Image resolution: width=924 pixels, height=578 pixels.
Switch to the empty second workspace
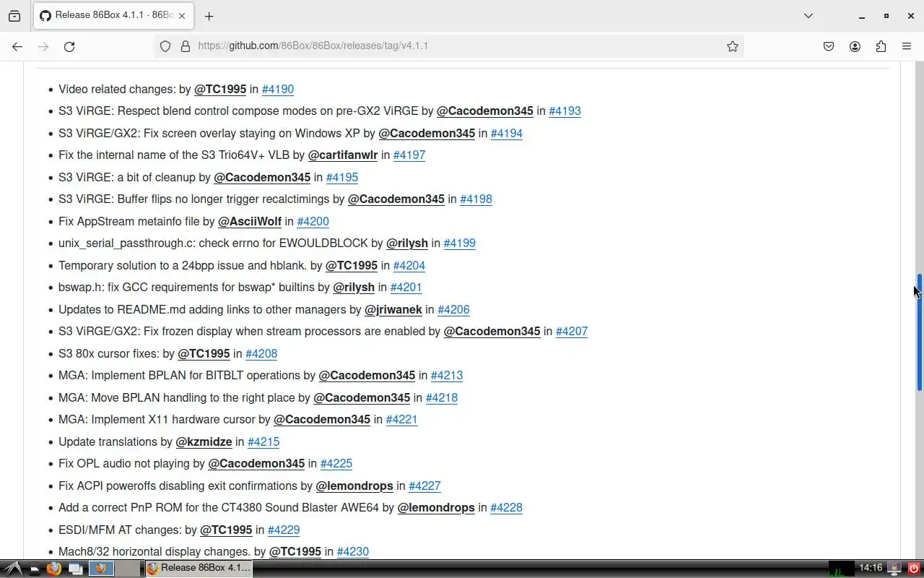click(x=128, y=569)
